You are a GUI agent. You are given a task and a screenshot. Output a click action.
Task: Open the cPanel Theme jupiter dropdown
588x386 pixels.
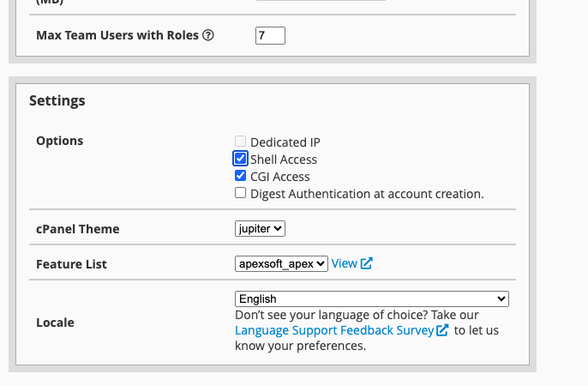tap(260, 228)
